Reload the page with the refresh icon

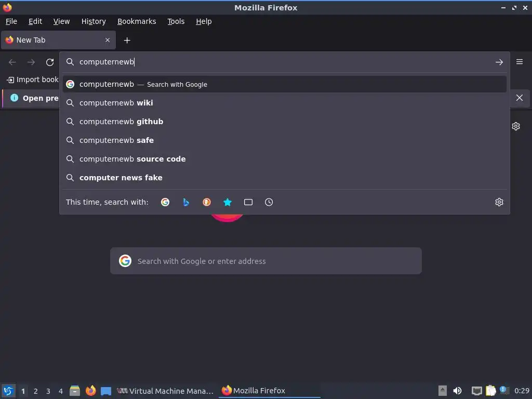click(50, 62)
